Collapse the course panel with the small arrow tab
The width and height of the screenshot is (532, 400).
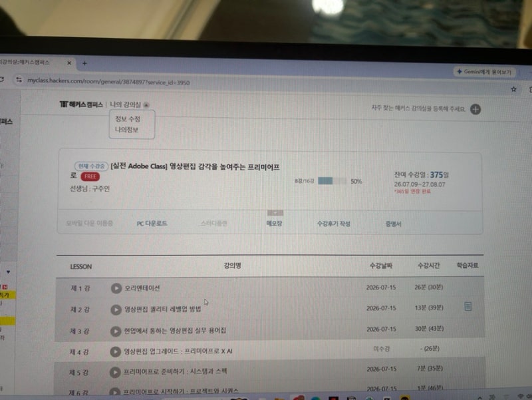click(275, 213)
